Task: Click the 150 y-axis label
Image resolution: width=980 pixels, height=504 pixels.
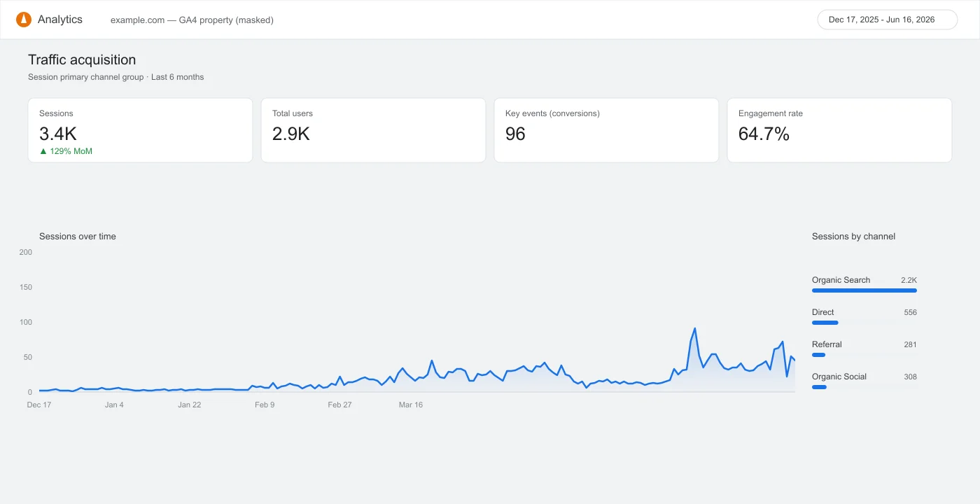Action: coord(26,287)
